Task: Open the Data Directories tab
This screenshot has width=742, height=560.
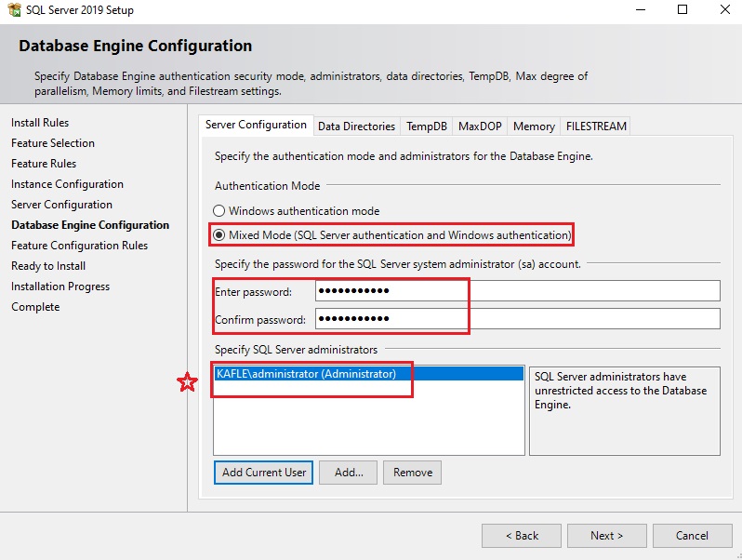Action: pos(356,127)
